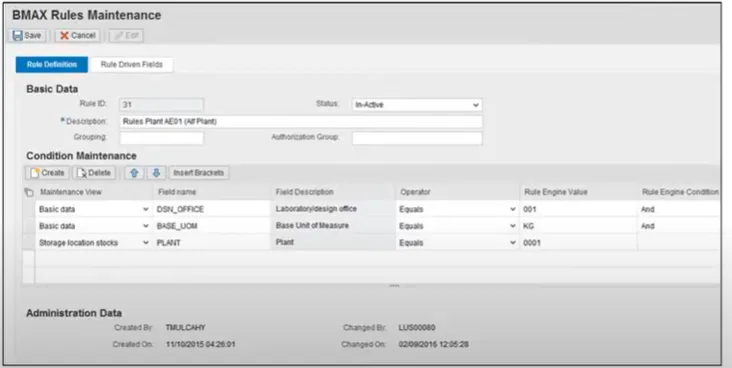
Task: Create a new condition row
Action: (47, 173)
